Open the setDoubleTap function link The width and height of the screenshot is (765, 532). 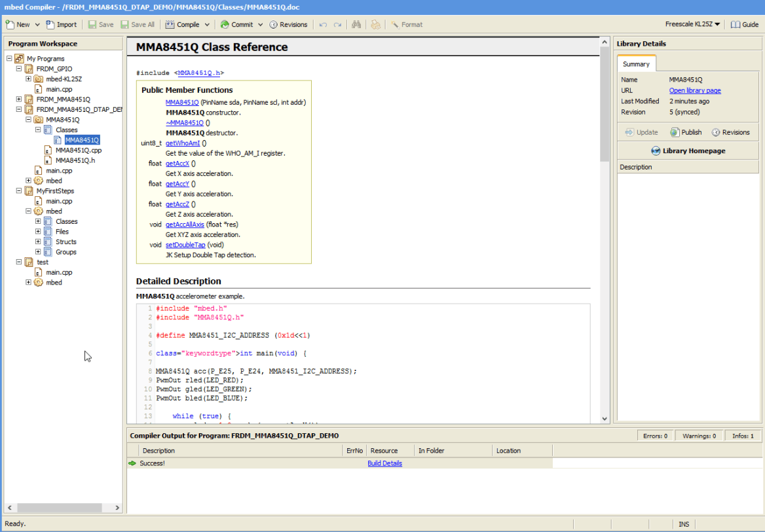[x=185, y=245]
